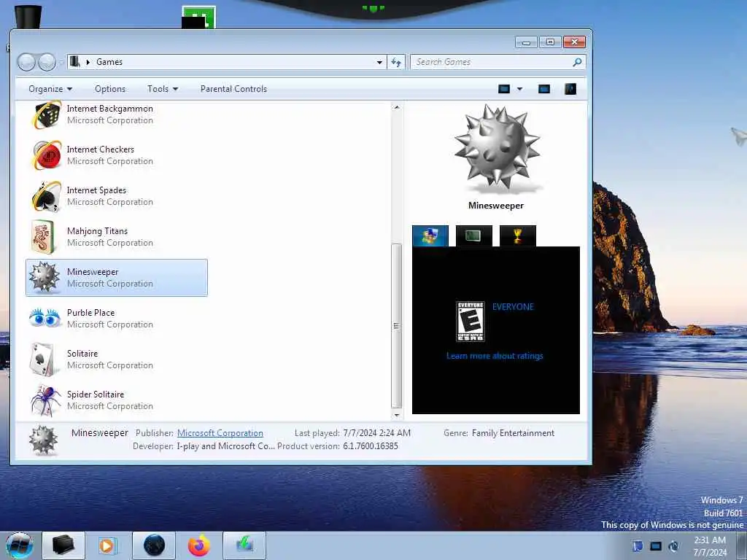Viewport: 747px width, 560px height.
Task: Select the Solitaire card icon
Action: 42,359
